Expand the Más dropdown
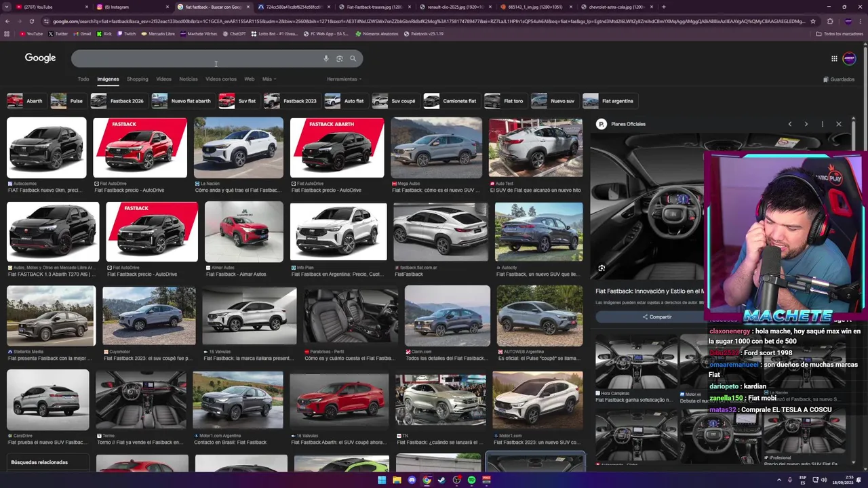Viewport: 868px width, 488px height. click(x=269, y=79)
